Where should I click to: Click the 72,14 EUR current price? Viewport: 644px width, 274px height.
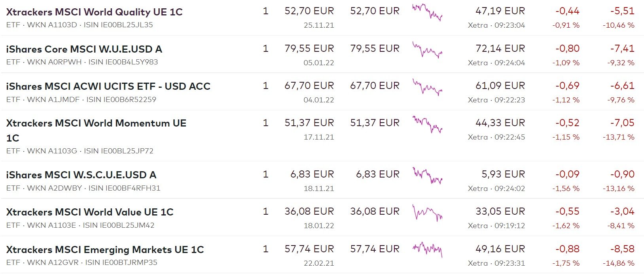[x=500, y=49]
